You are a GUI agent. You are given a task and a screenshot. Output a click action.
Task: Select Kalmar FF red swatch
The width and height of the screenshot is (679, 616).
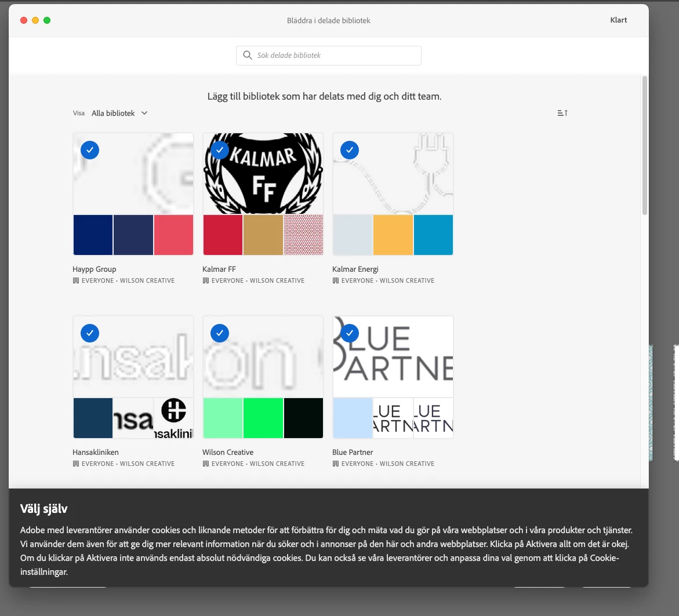[x=223, y=235]
